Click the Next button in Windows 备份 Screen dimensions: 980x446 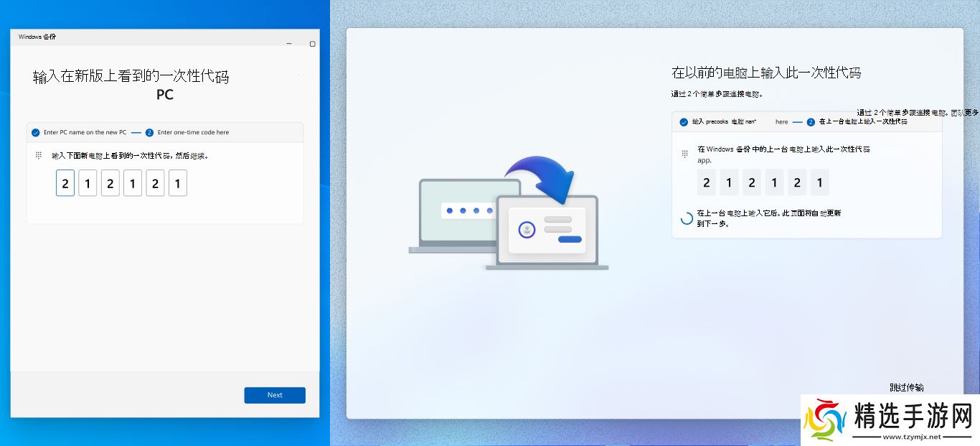(x=275, y=395)
